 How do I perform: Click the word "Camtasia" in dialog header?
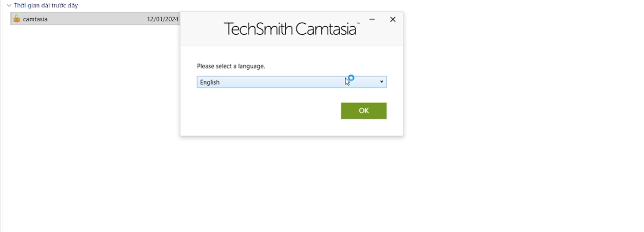click(x=325, y=29)
